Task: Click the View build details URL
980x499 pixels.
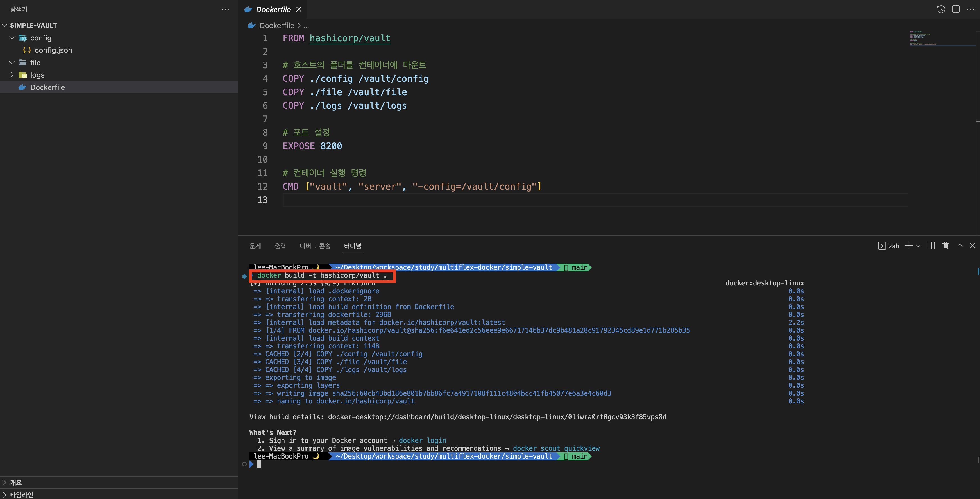Action: click(497, 417)
